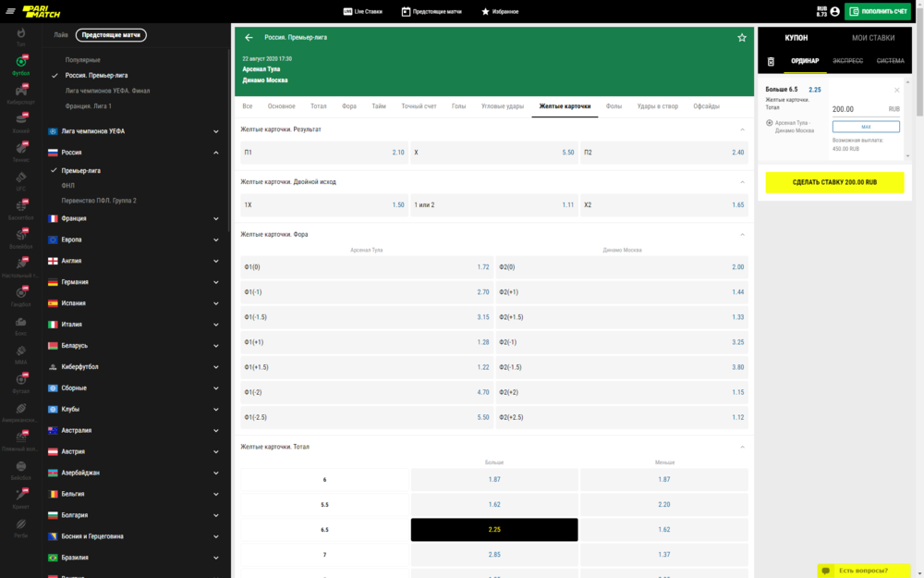Remove the Больше 6.5 bet from coupon
This screenshot has width=924, height=578.
pyautogui.click(x=896, y=91)
